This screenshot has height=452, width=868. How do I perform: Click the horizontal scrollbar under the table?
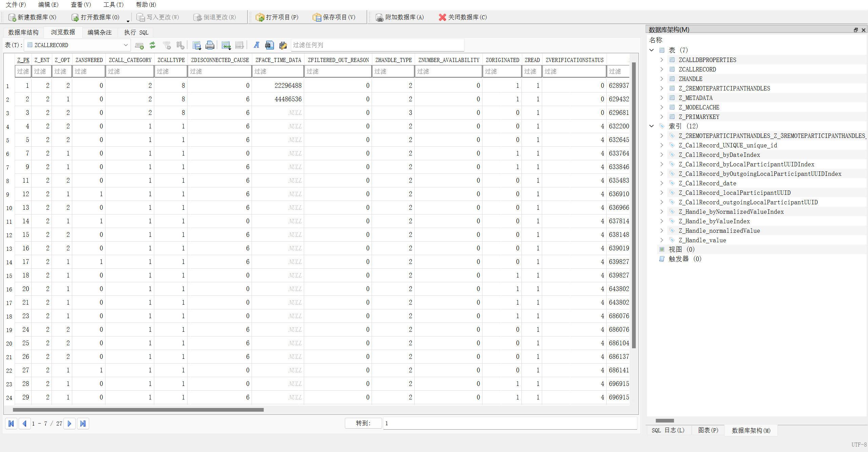tap(138, 410)
